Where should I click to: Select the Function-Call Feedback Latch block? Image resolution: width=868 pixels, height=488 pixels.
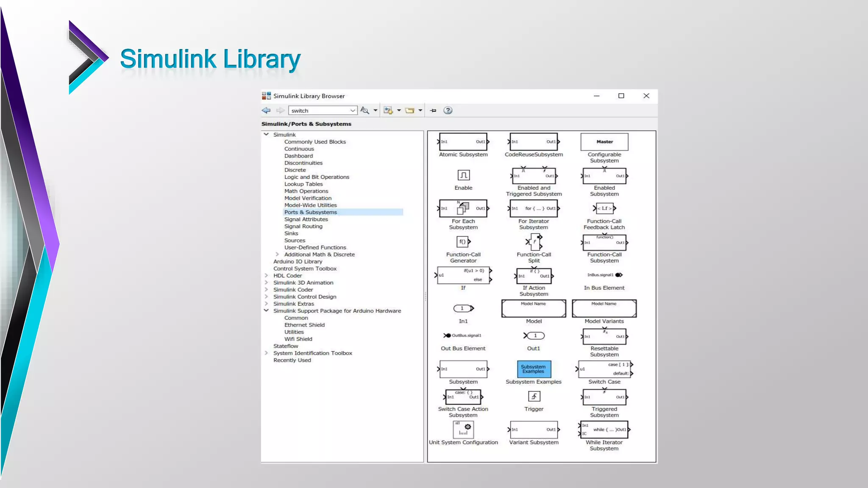tap(604, 208)
